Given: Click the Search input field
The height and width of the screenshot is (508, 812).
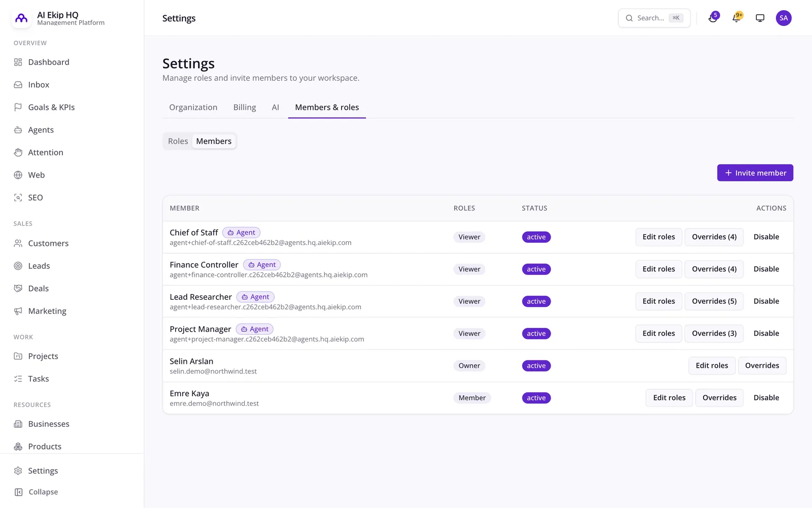Looking at the screenshot, I should [x=654, y=18].
